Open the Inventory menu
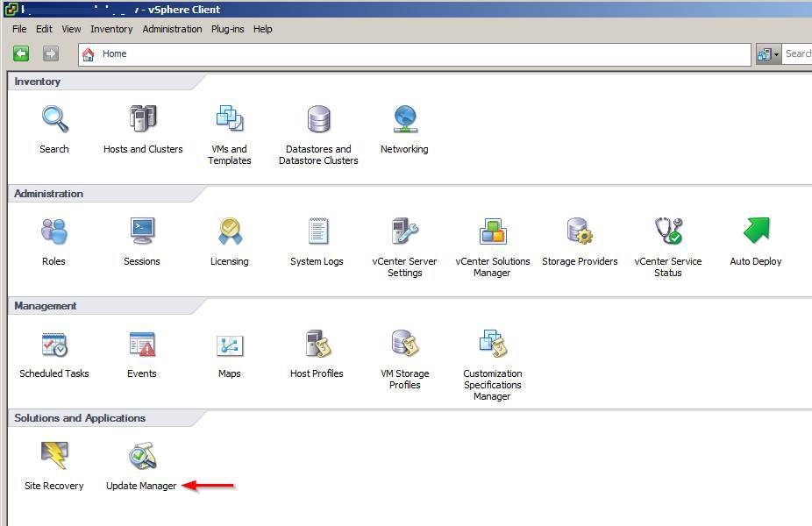This screenshot has width=812, height=526. tap(112, 29)
